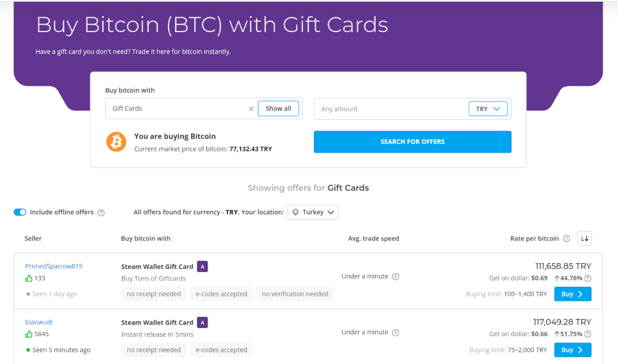Screen dimensions: 618x364
Task: Click help icon beside Include offline offers
Action: coord(101,213)
